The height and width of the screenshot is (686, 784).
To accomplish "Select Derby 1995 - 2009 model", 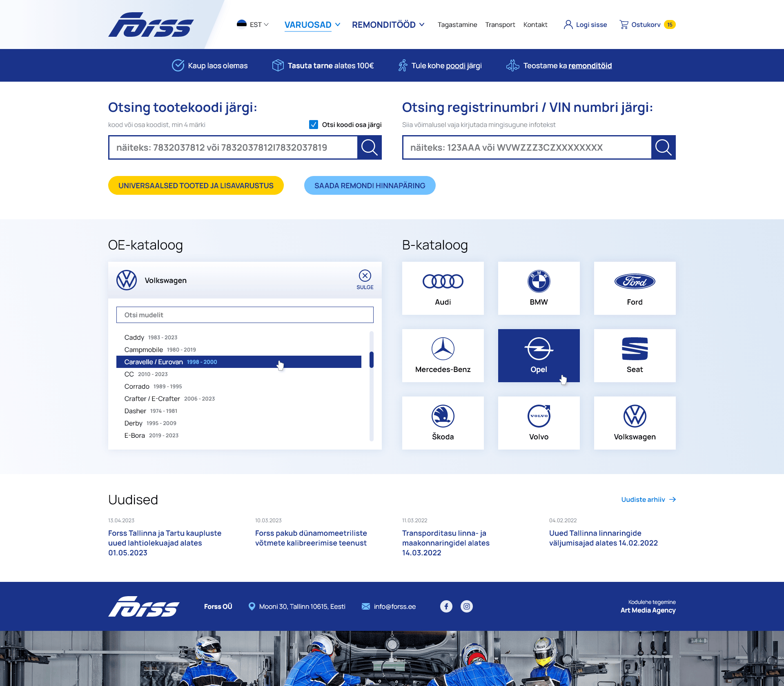I will [x=239, y=423].
